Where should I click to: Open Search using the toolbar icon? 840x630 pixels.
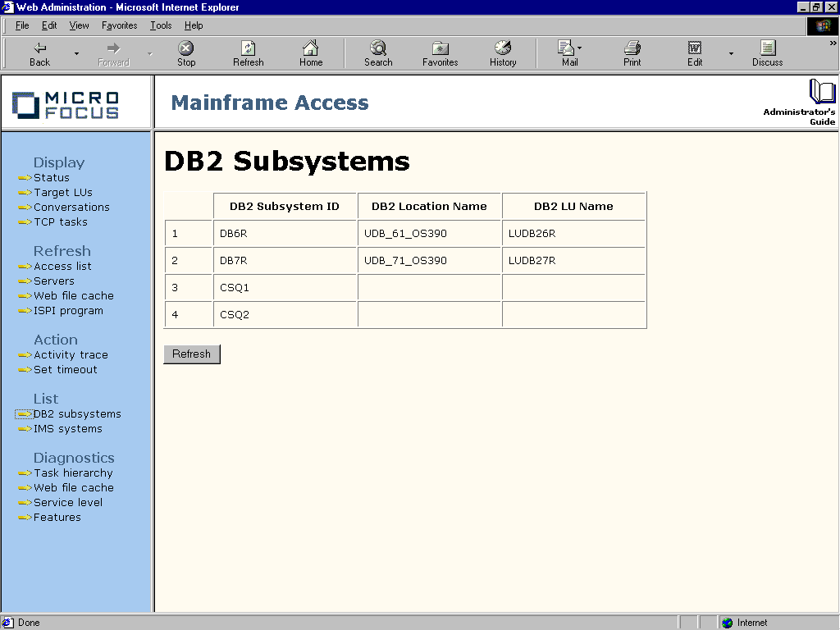(x=377, y=52)
